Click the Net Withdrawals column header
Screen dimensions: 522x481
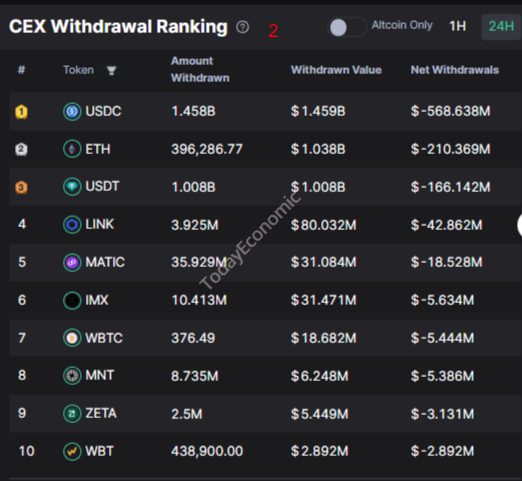455,70
